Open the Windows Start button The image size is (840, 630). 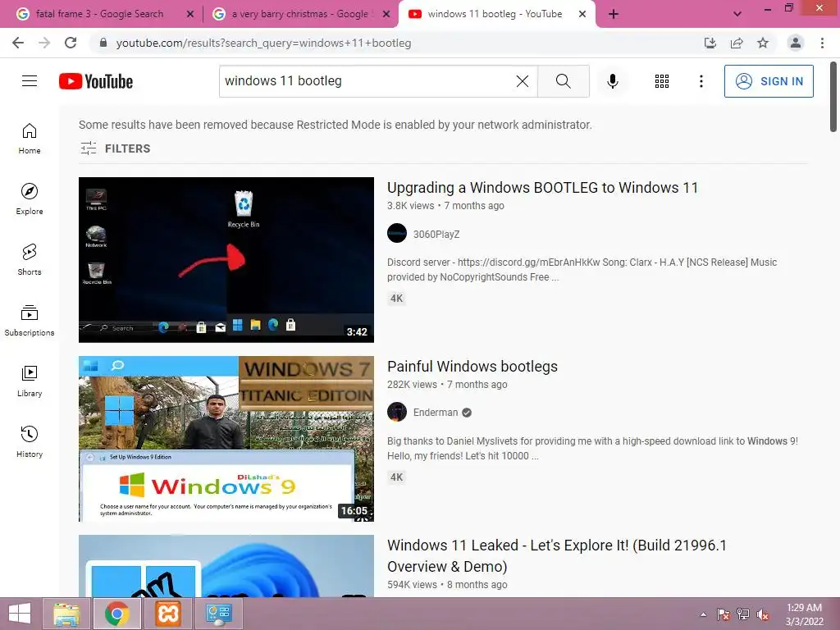click(x=20, y=614)
